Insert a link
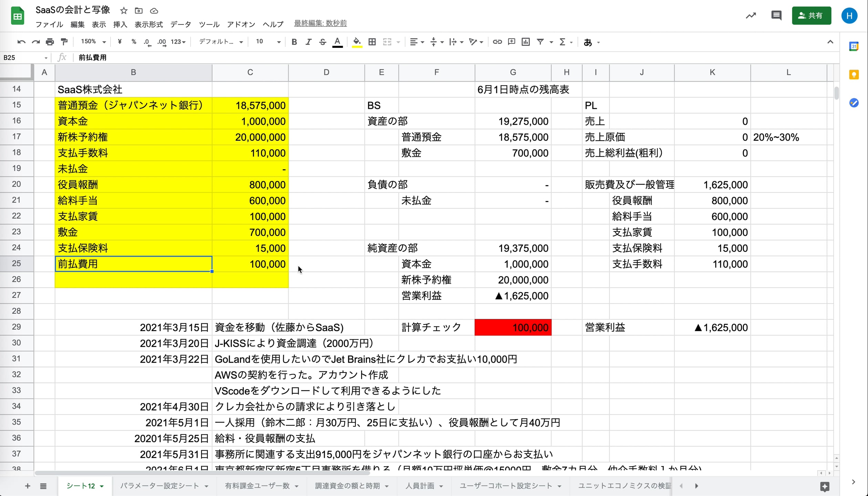The height and width of the screenshot is (496, 868). [497, 42]
